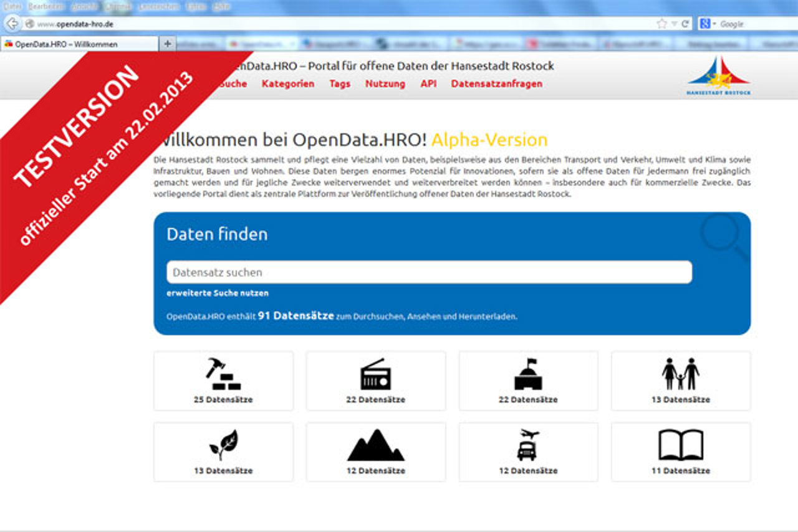The height and width of the screenshot is (532, 798).
Task: Open the Nutzung navigation item
Action: pyautogui.click(x=385, y=83)
